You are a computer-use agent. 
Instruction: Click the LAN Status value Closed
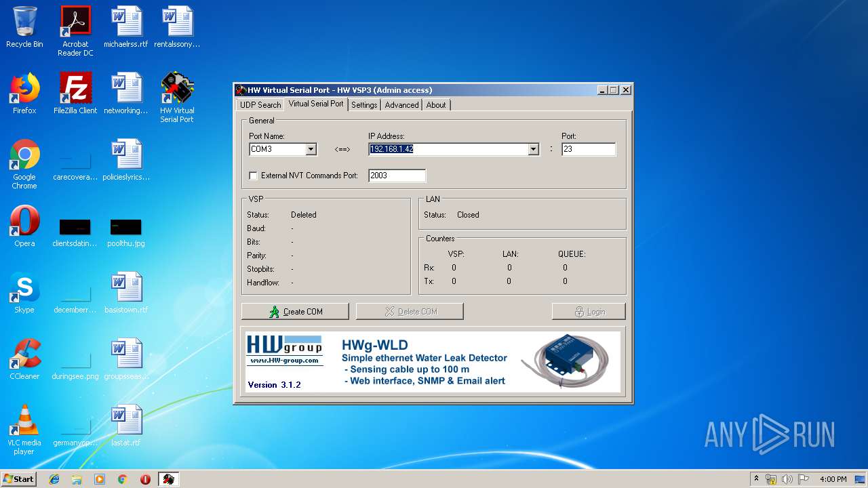468,215
